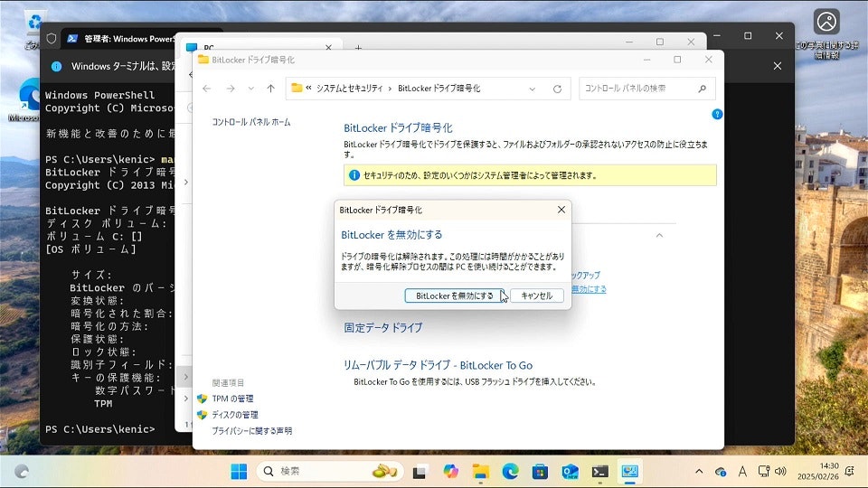Add a new tab in Explorer window
This screenshot has width=868, height=488.
358,48
